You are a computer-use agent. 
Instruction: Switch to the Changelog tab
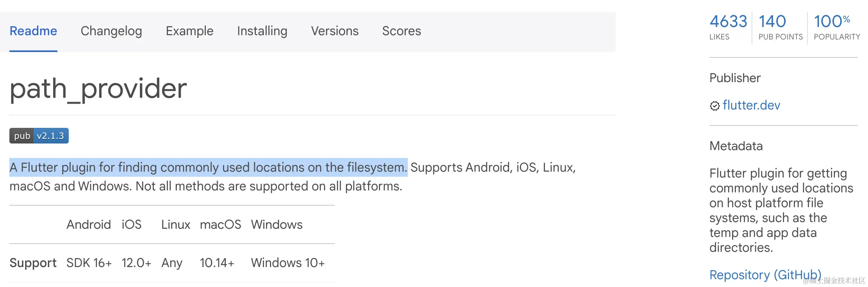pyautogui.click(x=111, y=31)
